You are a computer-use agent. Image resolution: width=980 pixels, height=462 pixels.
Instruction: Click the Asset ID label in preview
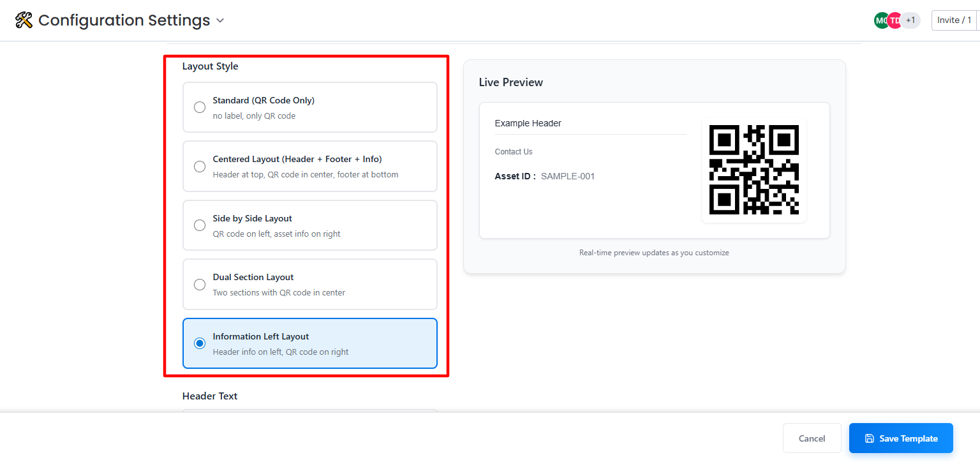pos(516,176)
